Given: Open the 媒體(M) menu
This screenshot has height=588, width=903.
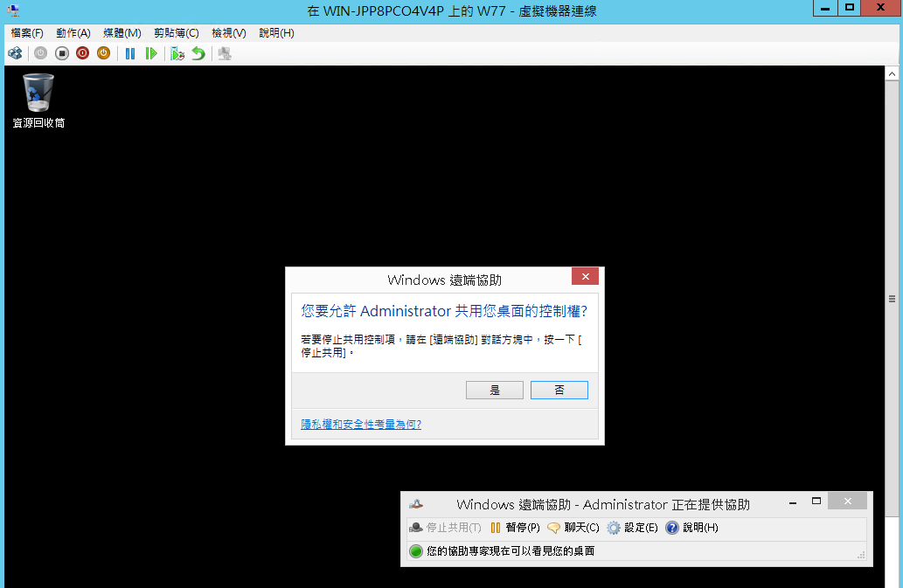Looking at the screenshot, I should pyautogui.click(x=122, y=33).
